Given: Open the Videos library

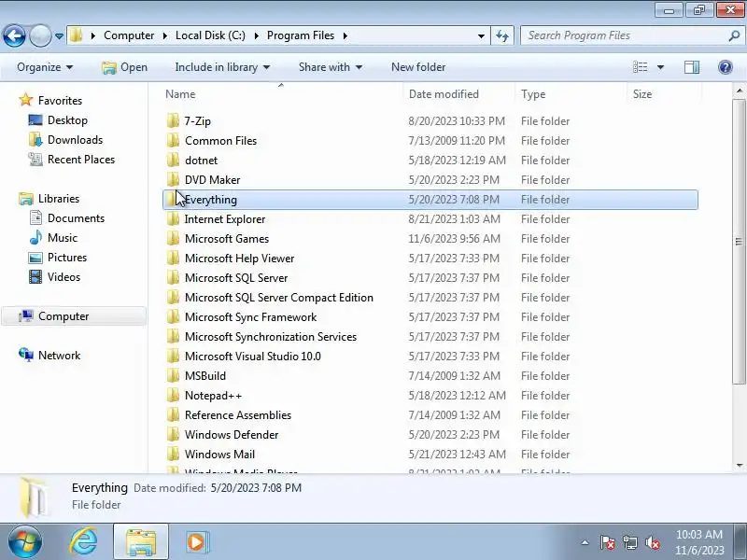Looking at the screenshot, I should (63, 276).
